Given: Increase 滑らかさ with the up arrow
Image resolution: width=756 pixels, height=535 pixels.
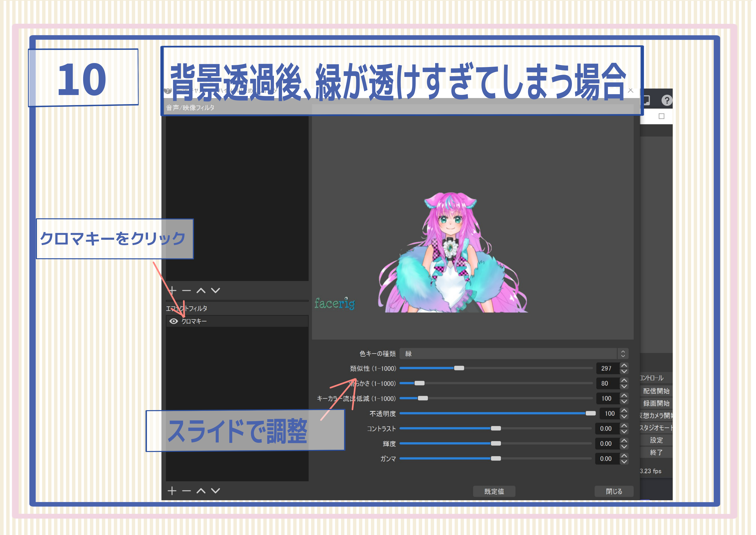Looking at the screenshot, I should tap(624, 381).
